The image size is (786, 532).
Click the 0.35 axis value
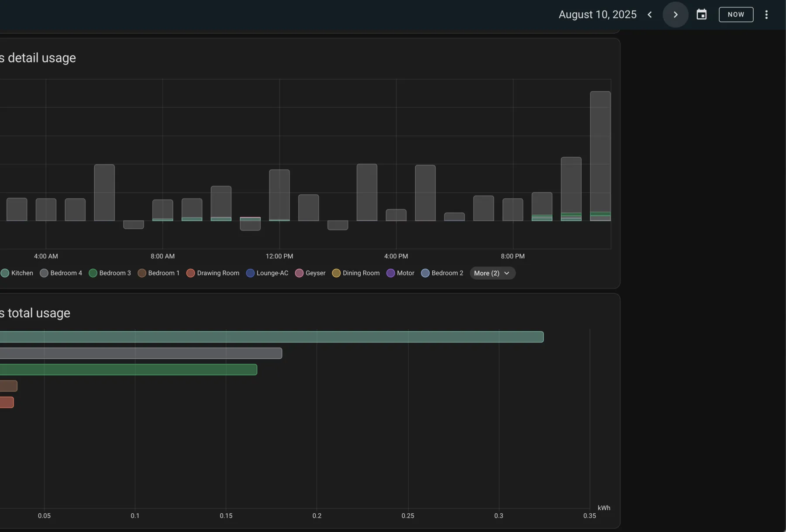(x=589, y=516)
